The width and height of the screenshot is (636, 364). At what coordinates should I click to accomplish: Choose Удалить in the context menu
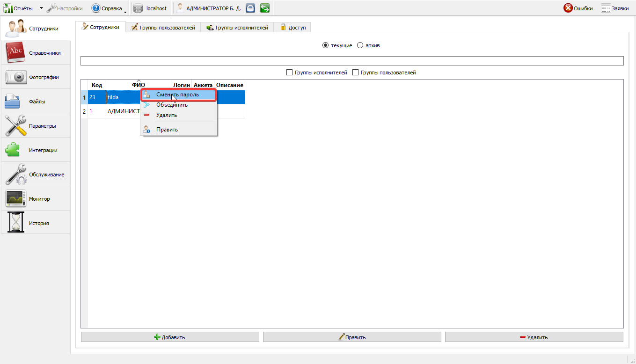click(178, 115)
